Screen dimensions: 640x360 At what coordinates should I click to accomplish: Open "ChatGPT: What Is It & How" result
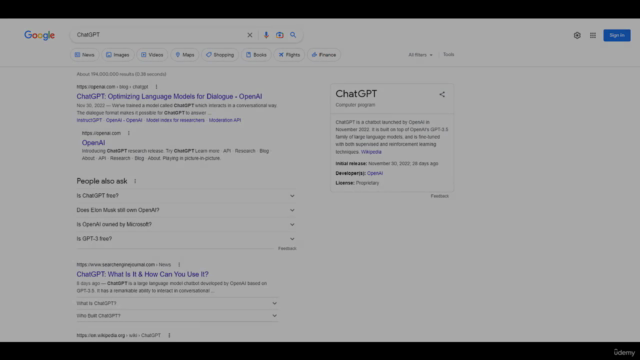[142, 274]
